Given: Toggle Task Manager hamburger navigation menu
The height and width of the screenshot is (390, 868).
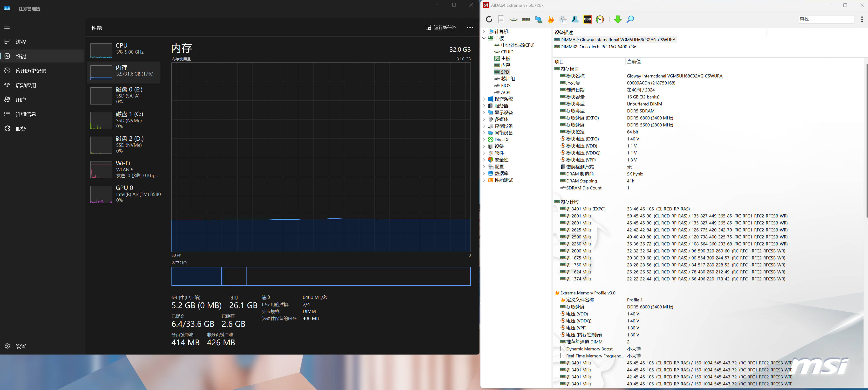Looking at the screenshot, I should pos(7,27).
